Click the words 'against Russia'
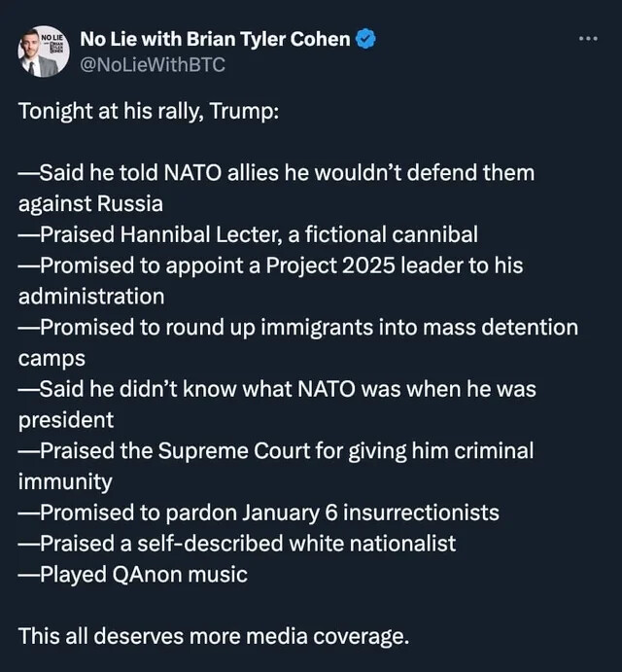Image resolution: width=622 pixels, height=672 pixels. (90, 204)
